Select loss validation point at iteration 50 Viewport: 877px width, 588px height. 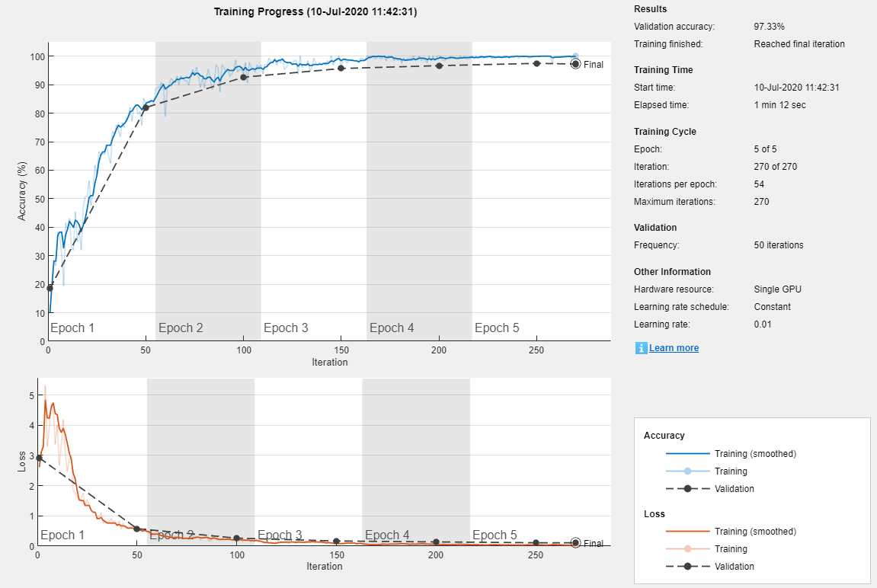click(137, 529)
